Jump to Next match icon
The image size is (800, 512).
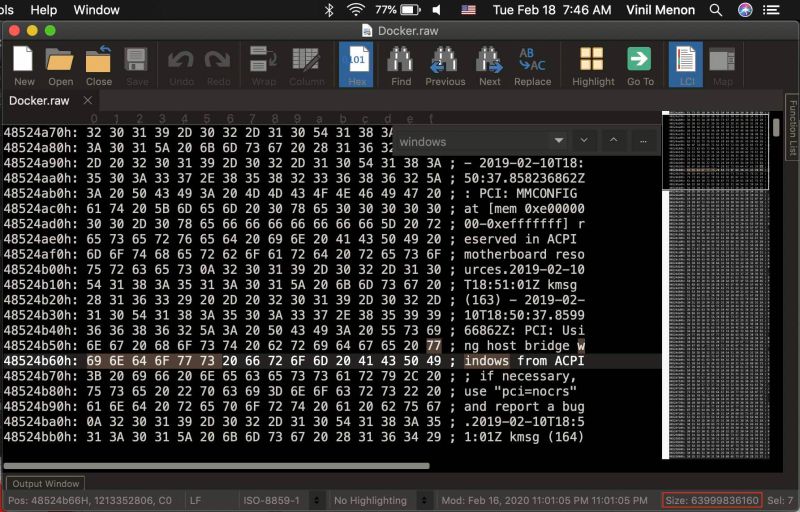[489, 65]
